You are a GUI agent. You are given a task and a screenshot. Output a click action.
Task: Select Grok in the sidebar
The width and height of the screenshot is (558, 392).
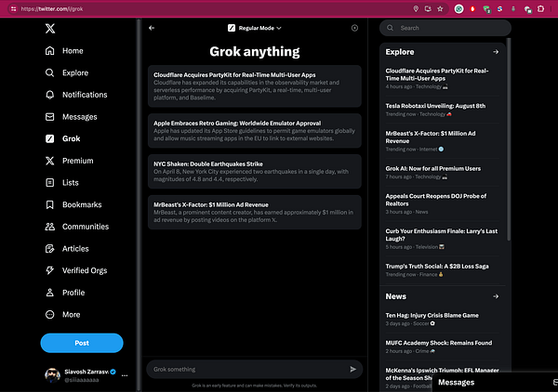62,138
